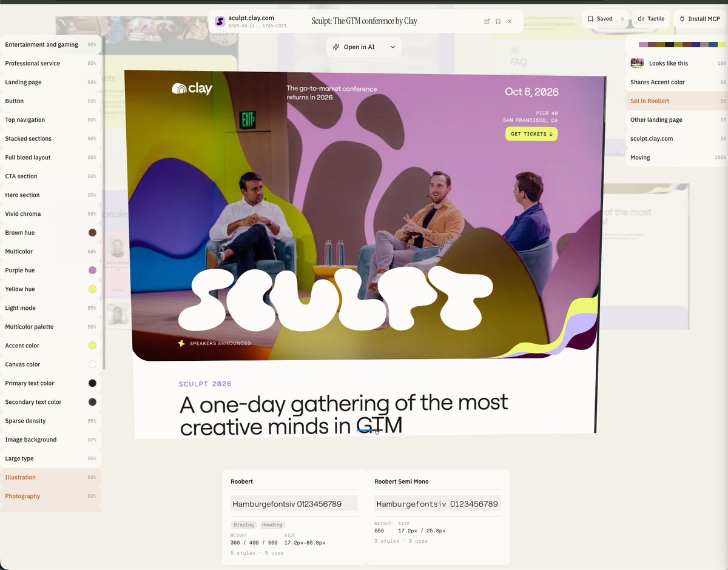
Task: Select the Hero section tag
Action: (x=50, y=195)
